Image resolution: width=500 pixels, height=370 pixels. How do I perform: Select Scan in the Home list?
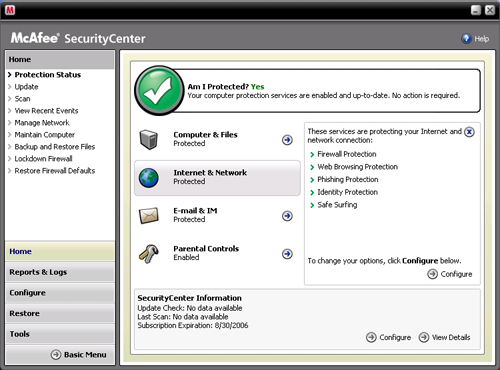(x=22, y=99)
